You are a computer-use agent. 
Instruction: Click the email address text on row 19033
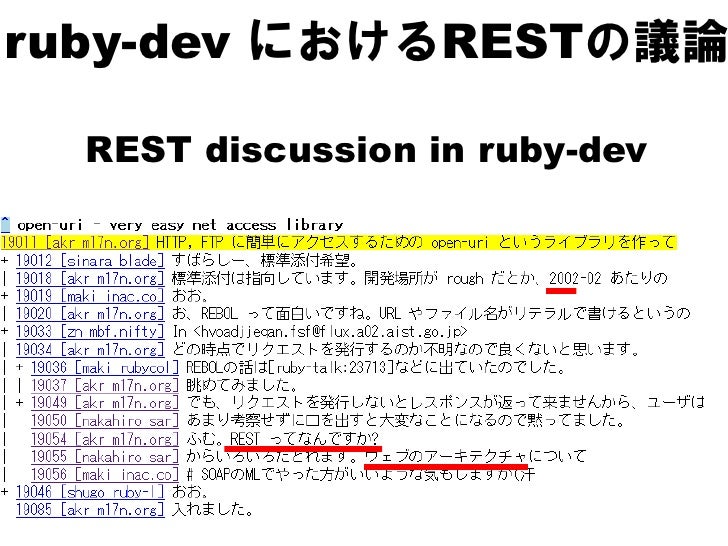(x=331, y=332)
